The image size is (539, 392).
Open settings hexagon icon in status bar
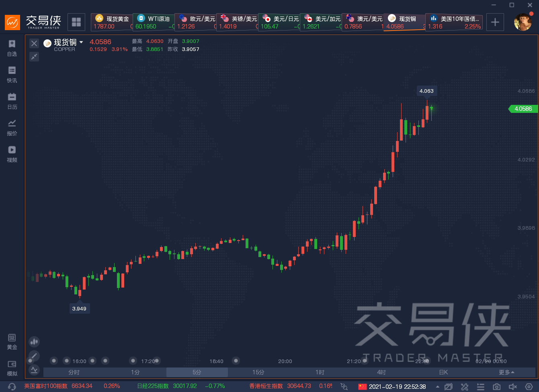tap(529, 387)
